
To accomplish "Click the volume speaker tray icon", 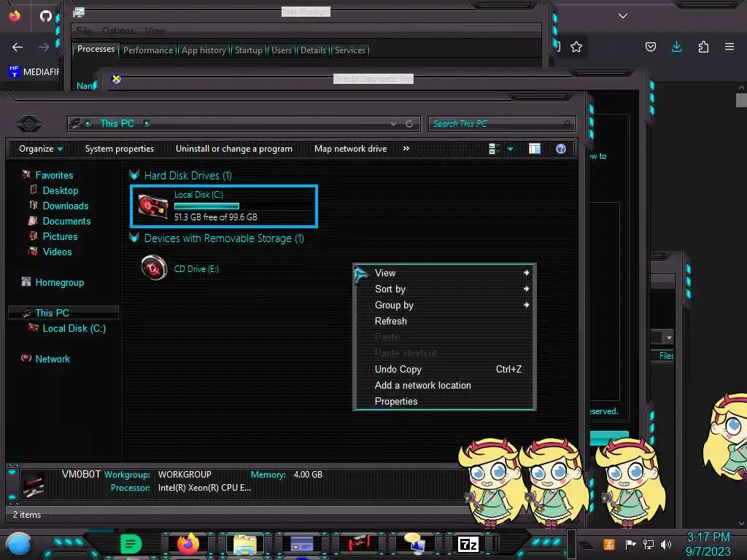I will click(x=666, y=544).
